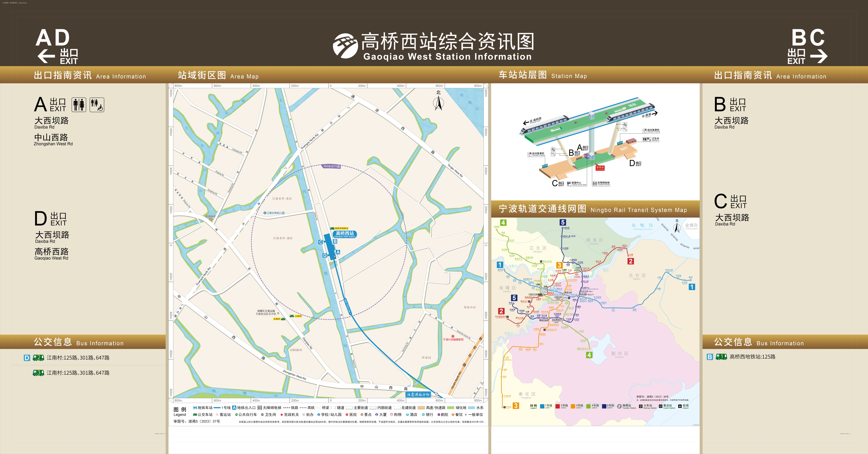The width and height of the screenshot is (868, 454).
Task: Click the 站域街区图 Area Map header
Action: click(218, 75)
